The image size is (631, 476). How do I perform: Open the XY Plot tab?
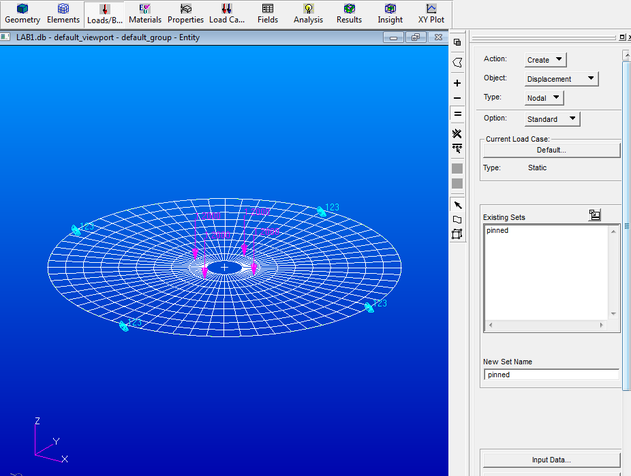point(431,13)
